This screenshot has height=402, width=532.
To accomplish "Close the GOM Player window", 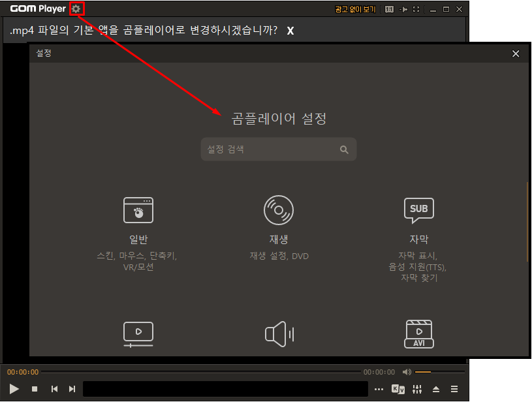I will [x=459, y=10].
